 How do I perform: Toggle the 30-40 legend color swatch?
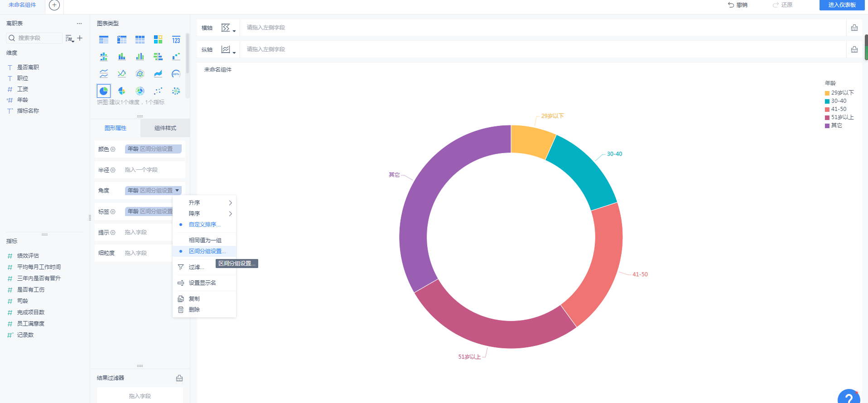[x=827, y=101]
